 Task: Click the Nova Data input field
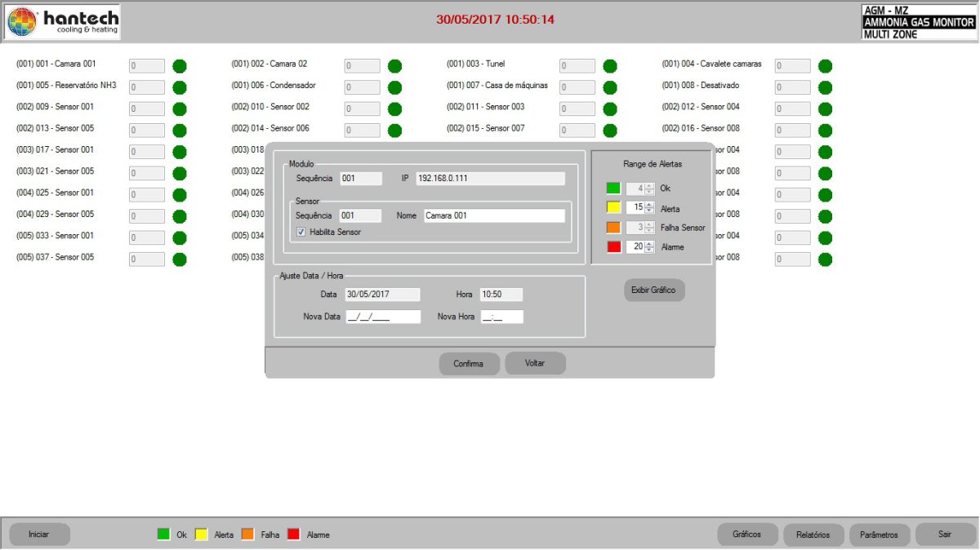383,317
